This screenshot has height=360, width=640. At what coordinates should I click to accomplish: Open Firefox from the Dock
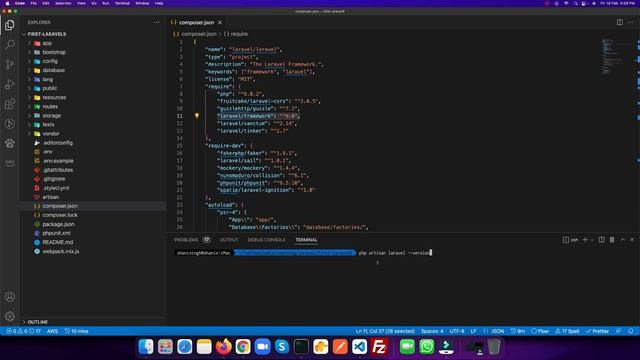(x=223, y=347)
